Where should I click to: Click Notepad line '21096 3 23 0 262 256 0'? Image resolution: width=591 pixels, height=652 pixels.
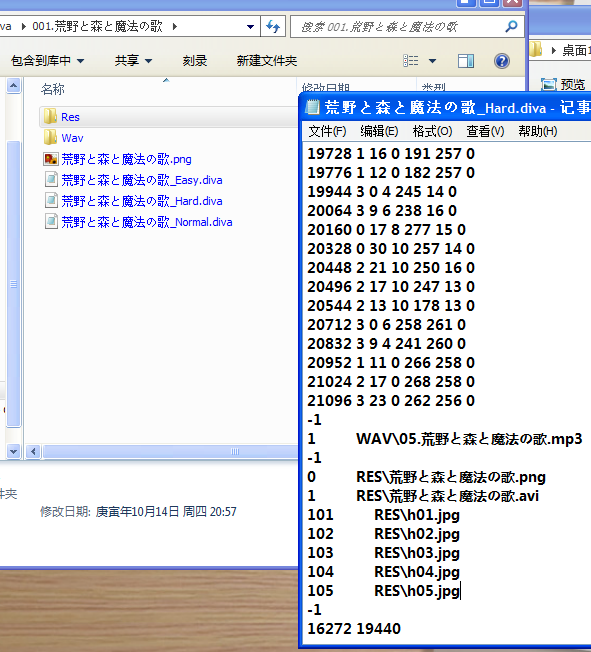(391, 401)
